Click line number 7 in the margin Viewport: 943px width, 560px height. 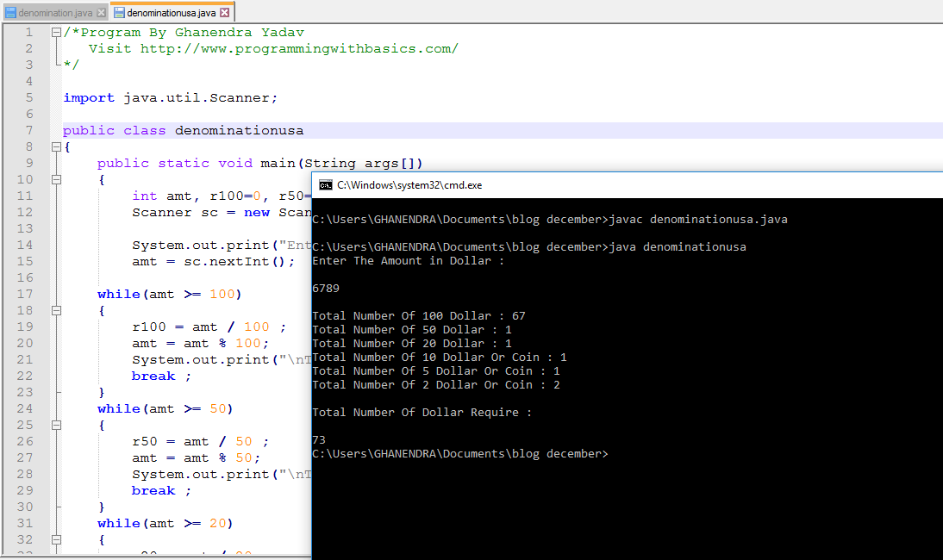28,130
